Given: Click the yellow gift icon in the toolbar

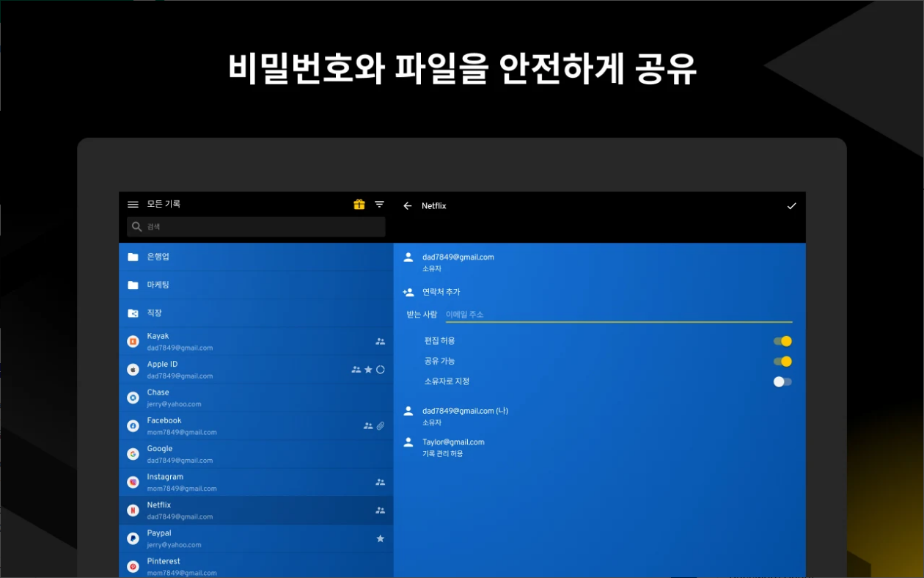Looking at the screenshot, I should (358, 205).
